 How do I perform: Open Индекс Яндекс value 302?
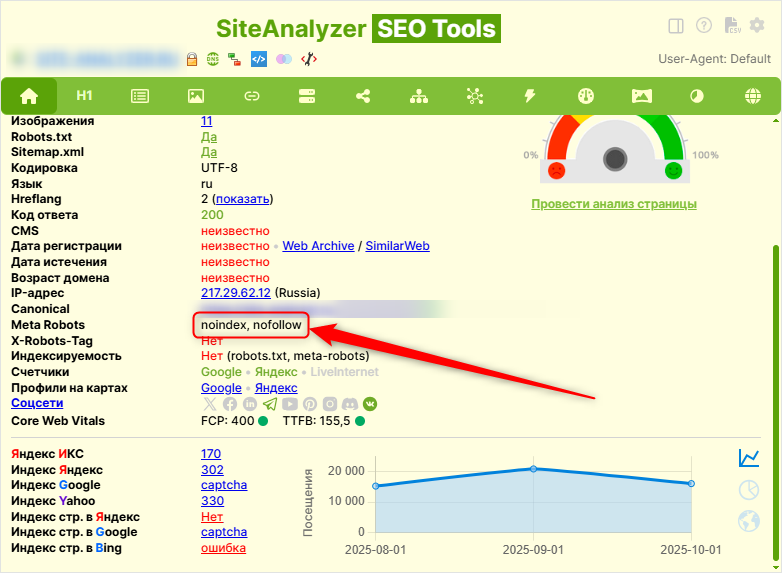tap(212, 470)
